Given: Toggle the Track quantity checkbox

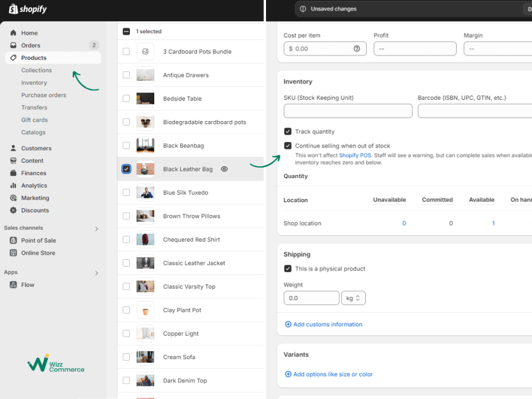Looking at the screenshot, I should (288, 131).
